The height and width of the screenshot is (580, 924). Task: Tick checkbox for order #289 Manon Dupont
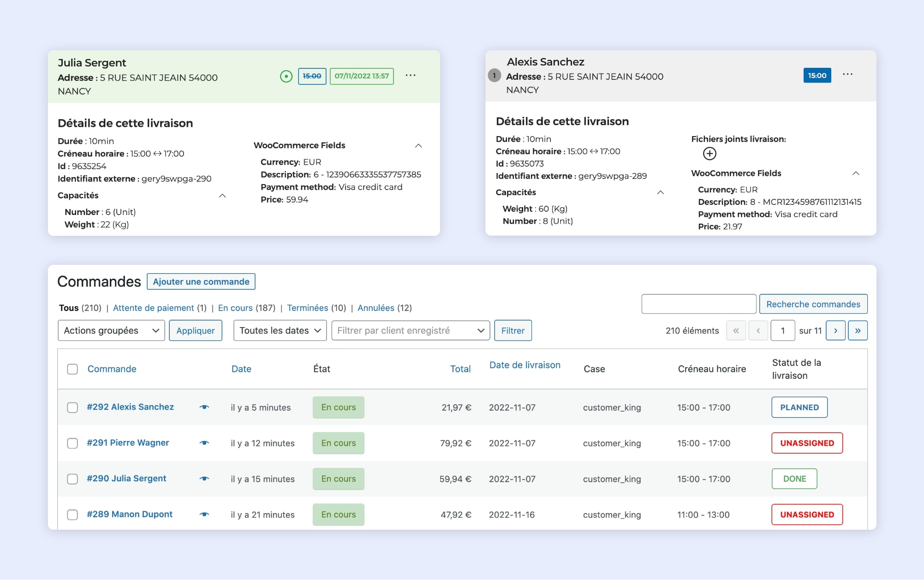[x=72, y=514]
